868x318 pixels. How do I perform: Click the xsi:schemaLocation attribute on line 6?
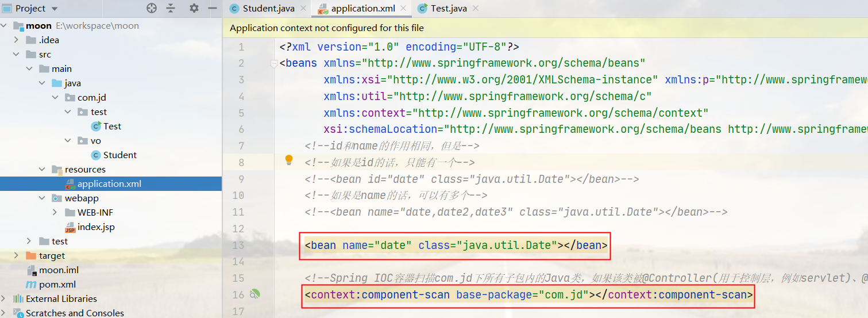click(380, 129)
